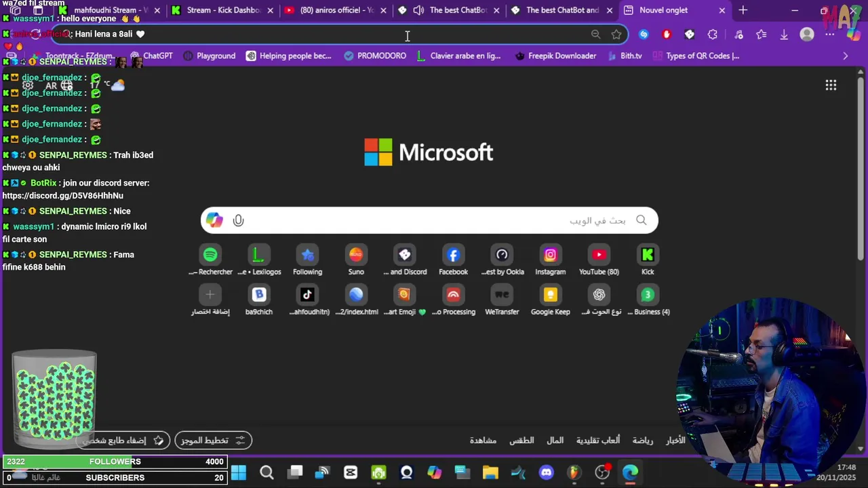This screenshot has width=868, height=488.
Task: Start voice search with microphone icon
Action: 238,220
